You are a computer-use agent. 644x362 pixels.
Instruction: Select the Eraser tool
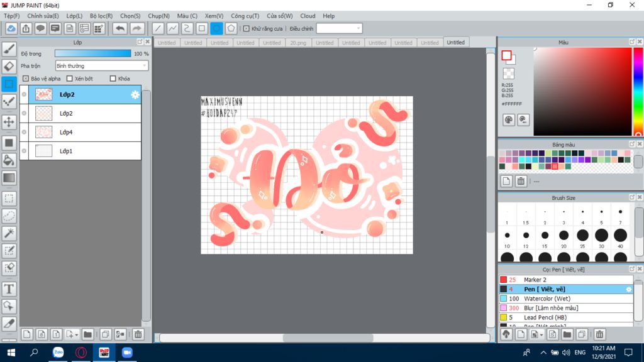pyautogui.click(x=9, y=67)
